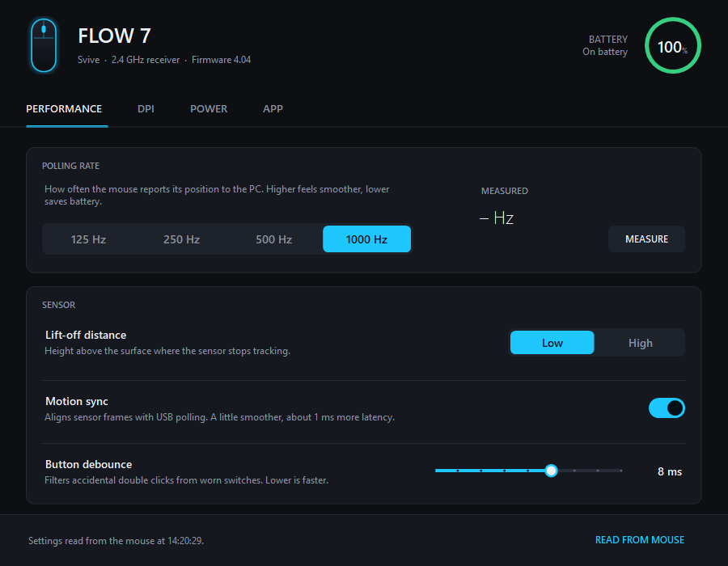
Task: Click the '2.4 GHz receiver' text
Action: tap(146, 60)
